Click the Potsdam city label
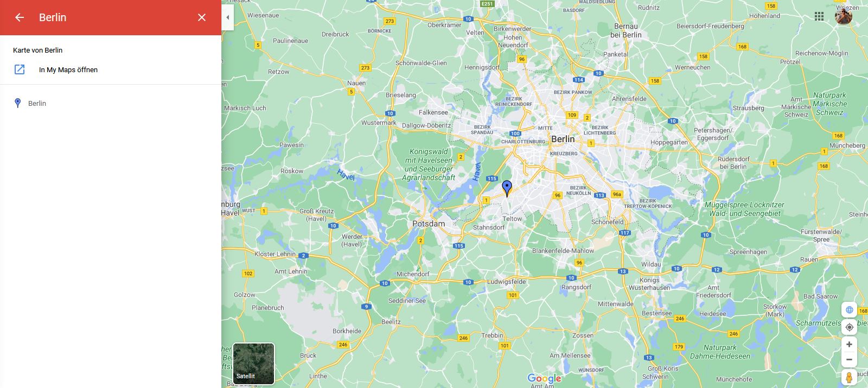The height and width of the screenshot is (388, 868). tap(429, 224)
